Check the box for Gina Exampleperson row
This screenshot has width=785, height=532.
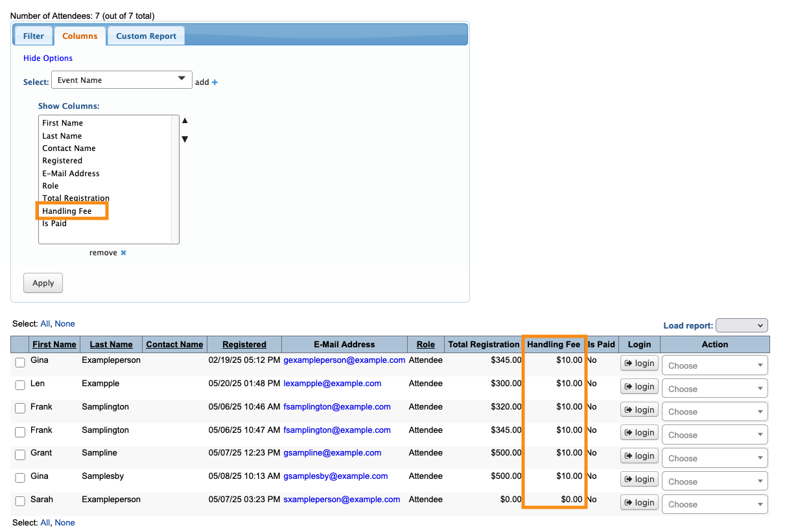tap(20, 363)
